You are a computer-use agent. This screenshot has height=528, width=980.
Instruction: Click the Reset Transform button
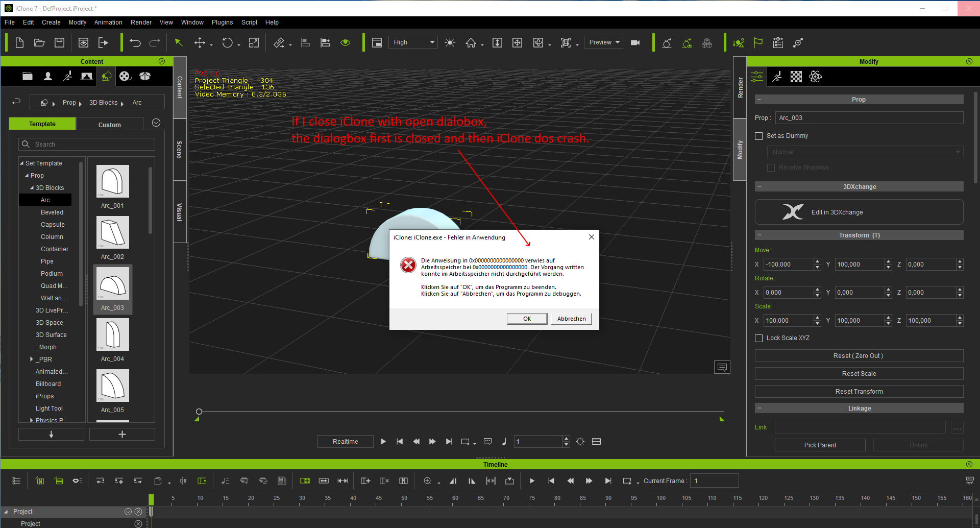(x=859, y=392)
